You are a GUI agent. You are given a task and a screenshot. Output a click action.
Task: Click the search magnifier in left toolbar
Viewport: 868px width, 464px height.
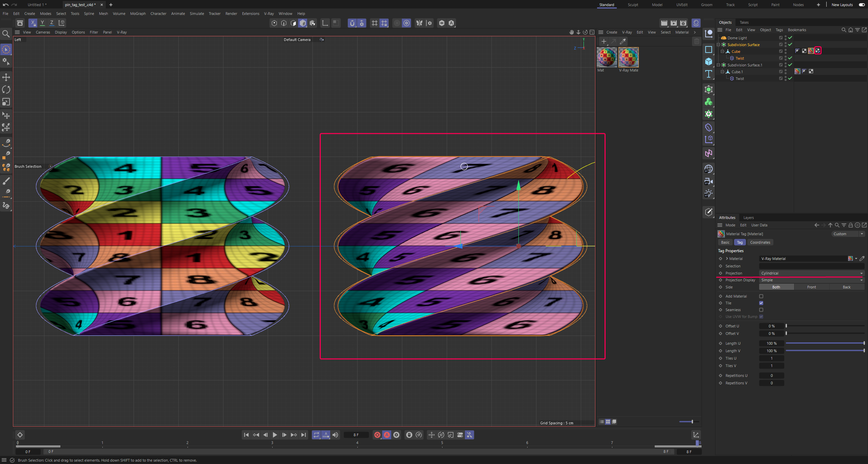click(x=6, y=34)
